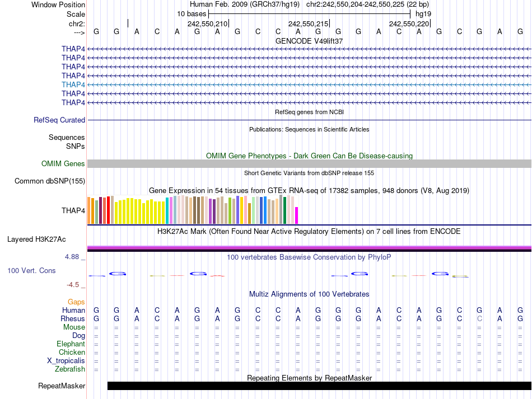
Task: Select the Layered H3K27Ac track label
Action: pos(36,239)
